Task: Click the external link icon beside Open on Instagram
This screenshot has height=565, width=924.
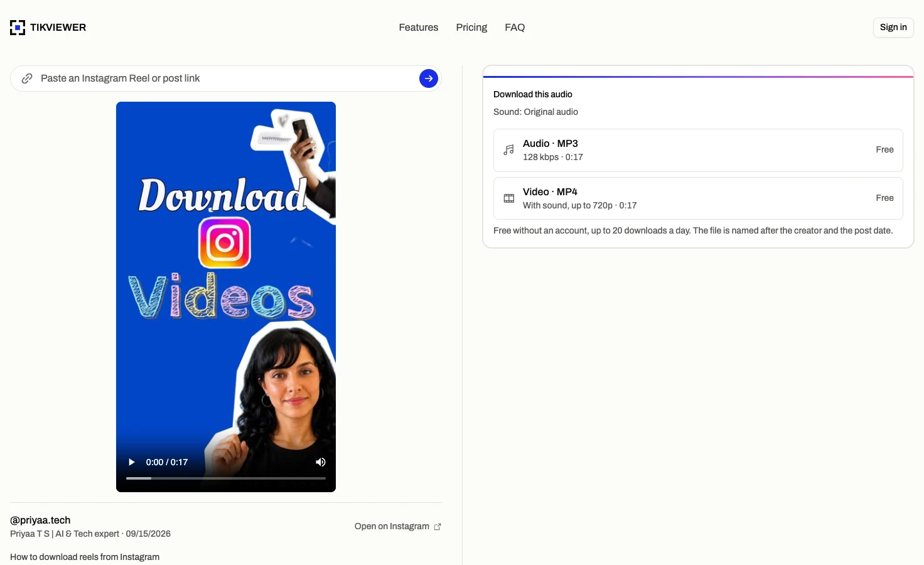Action: (x=438, y=527)
